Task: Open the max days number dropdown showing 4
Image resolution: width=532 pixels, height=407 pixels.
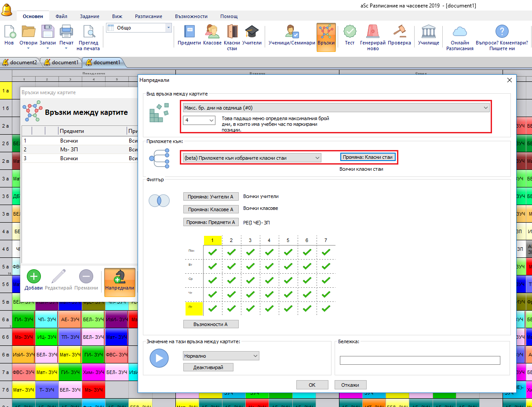Action: tap(199, 120)
